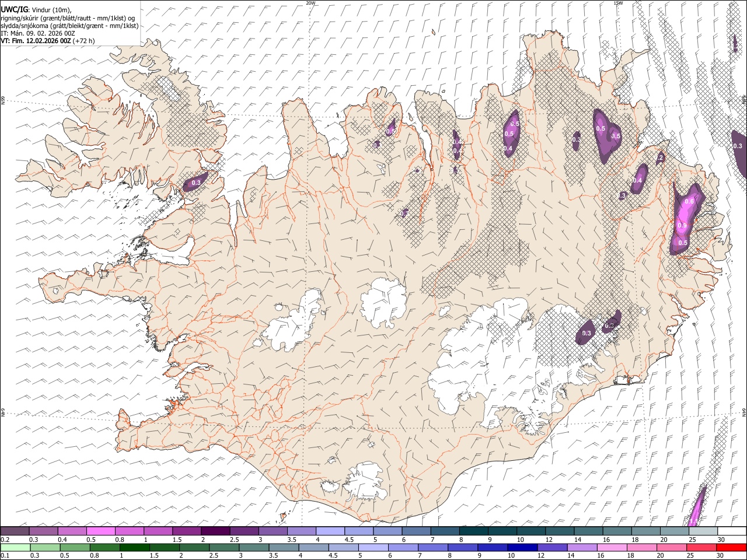This screenshot has height=560, width=747.
Task: Select the darkest green 1 swatch in lower legend
Action: pos(135,547)
